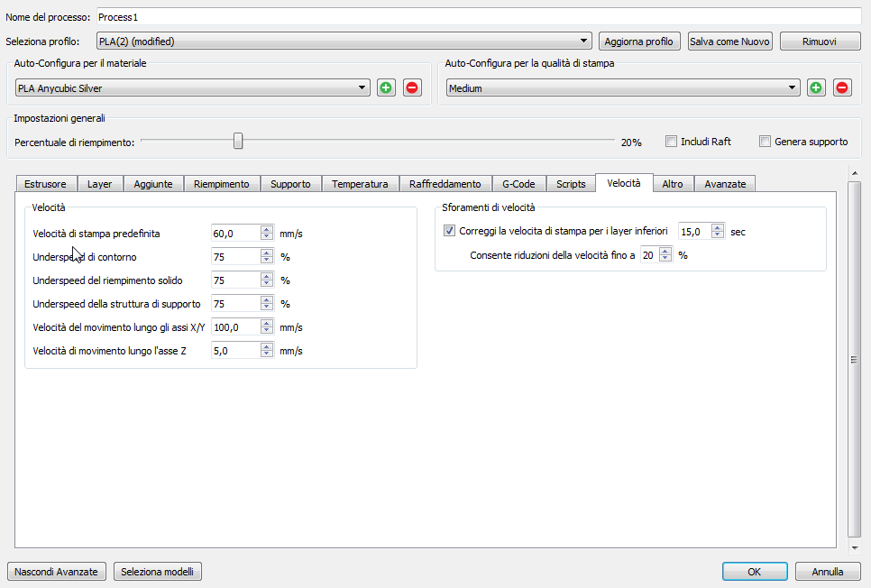Expand the PLA Anycubic Silver material dropdown
The image size is (871, 588).
pos(193,88)
